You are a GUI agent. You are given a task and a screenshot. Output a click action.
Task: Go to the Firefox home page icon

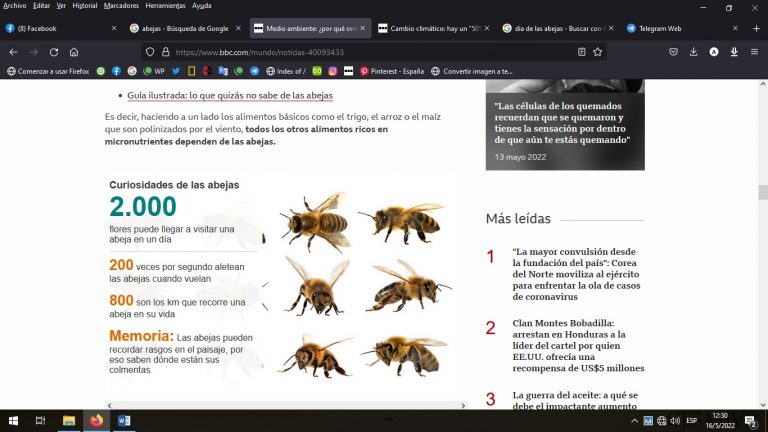point(74,51)
